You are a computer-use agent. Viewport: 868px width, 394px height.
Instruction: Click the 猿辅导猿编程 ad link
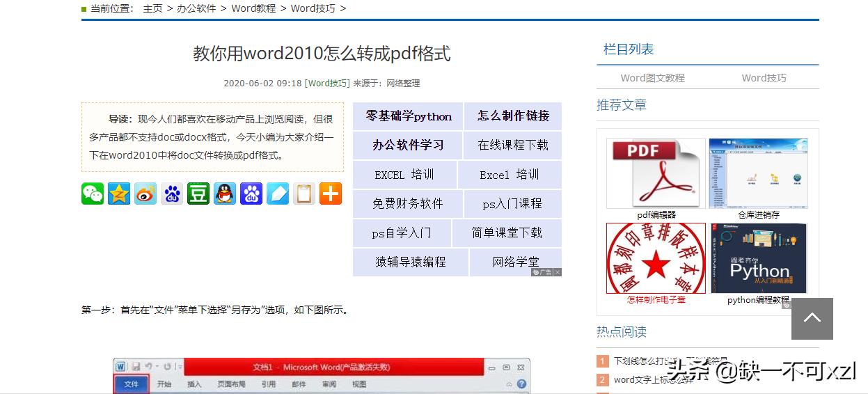(x=411, y=262)
